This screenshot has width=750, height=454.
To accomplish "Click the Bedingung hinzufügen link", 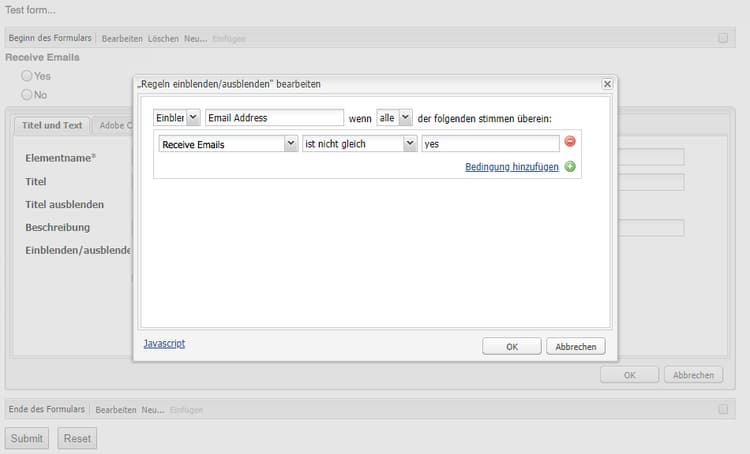I will click(x=512, y=166).
